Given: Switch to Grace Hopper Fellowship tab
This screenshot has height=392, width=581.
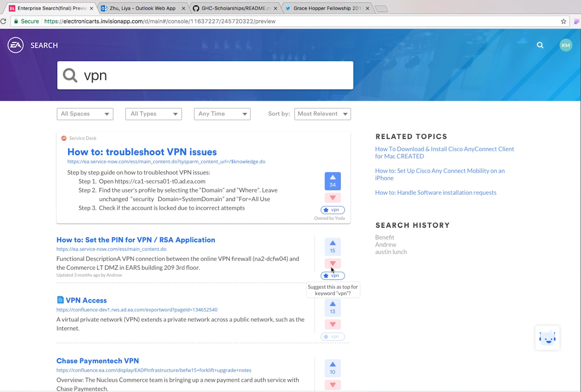Looking at the screenshot, I should point(326,8).
